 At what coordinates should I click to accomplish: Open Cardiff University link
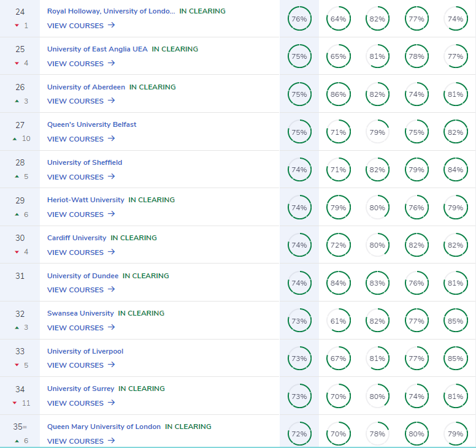tap(77, 238)
